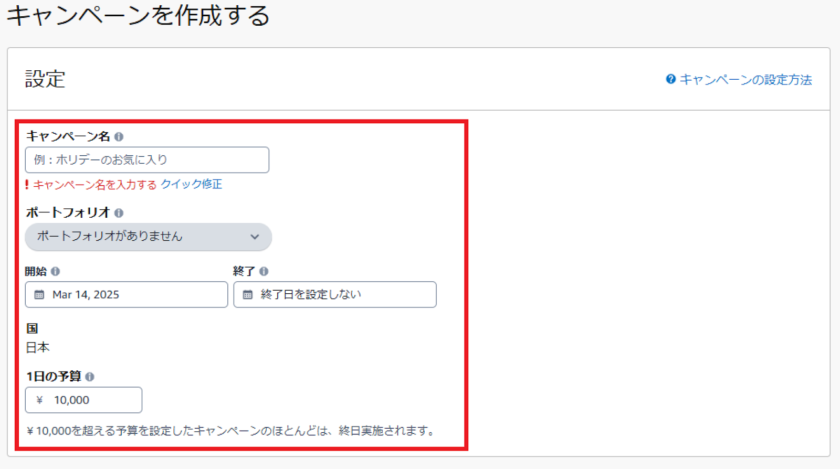840x469 pixels.
Task: Click the calendar icon in the start date field
Action: coord(39,295)
